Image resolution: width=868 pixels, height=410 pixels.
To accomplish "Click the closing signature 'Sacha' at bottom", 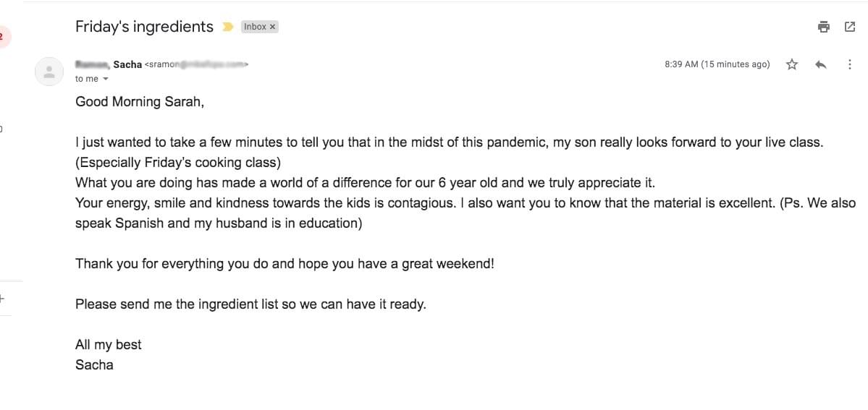I will click(94, 365).
